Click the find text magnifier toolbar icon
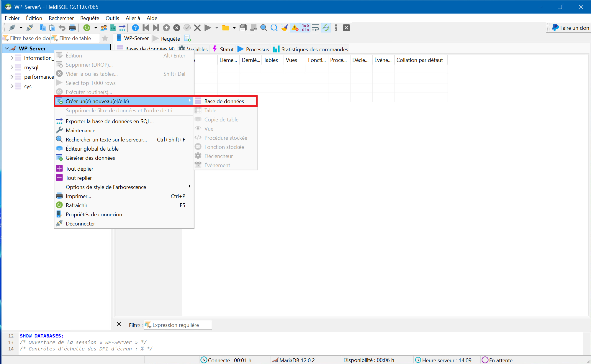 [x=263, y=28]
